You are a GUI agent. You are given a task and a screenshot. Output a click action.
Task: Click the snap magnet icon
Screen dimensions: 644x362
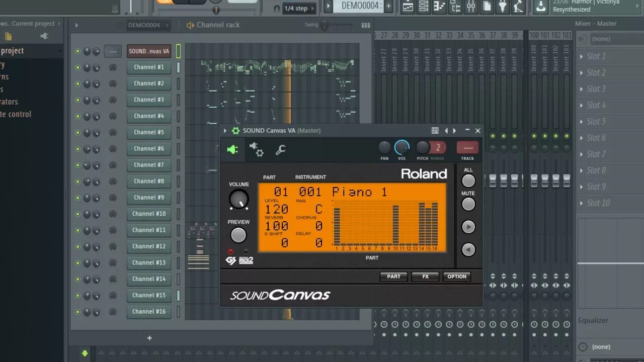coord(277,9)
